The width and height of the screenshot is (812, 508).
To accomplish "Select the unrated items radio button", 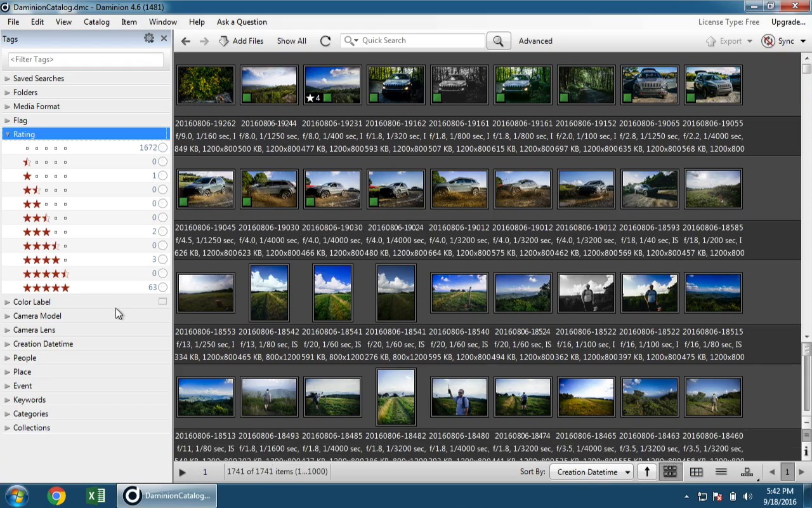I will [x=163, y=148].
